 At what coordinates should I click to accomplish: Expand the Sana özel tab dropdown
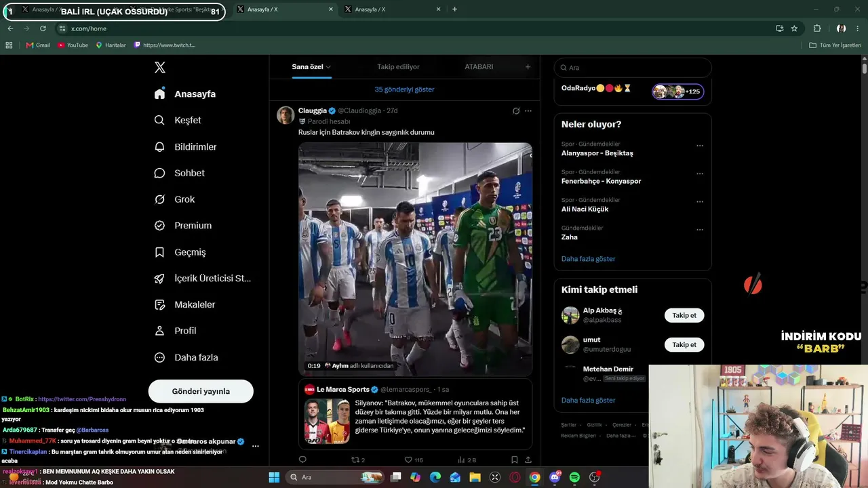click(328, 67)
